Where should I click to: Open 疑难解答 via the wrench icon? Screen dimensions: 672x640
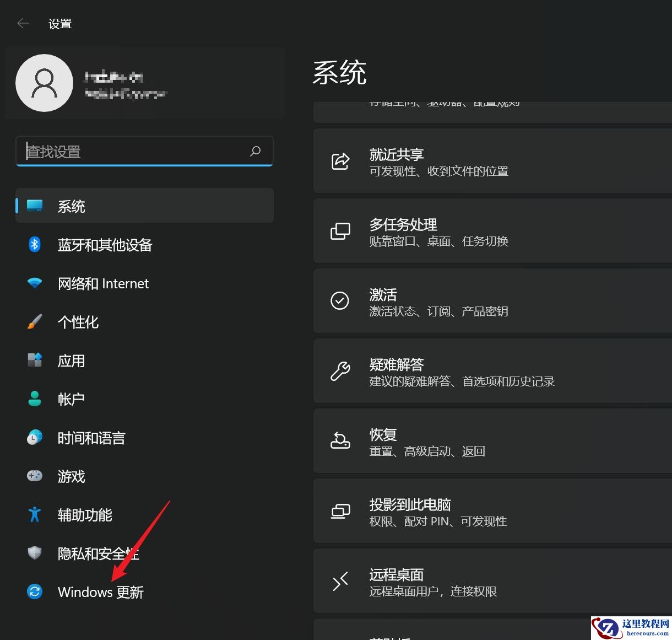pyautogui.click(x=340, y=371)
